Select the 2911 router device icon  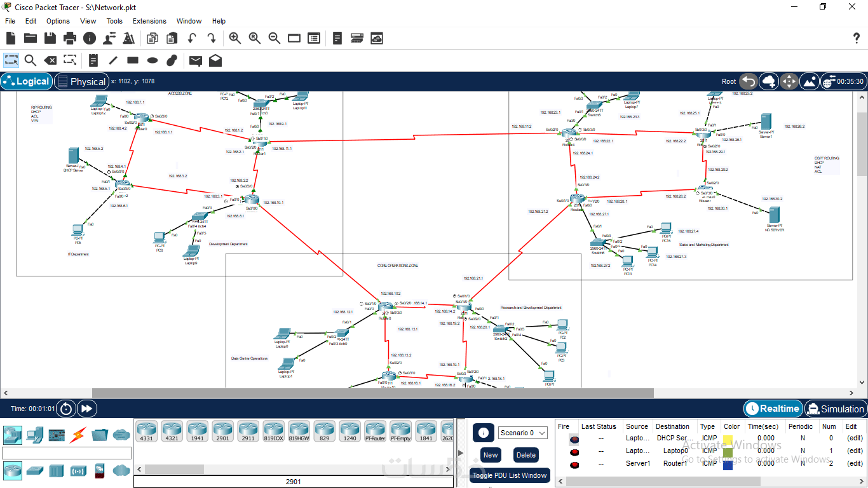(x=248, y=431)
